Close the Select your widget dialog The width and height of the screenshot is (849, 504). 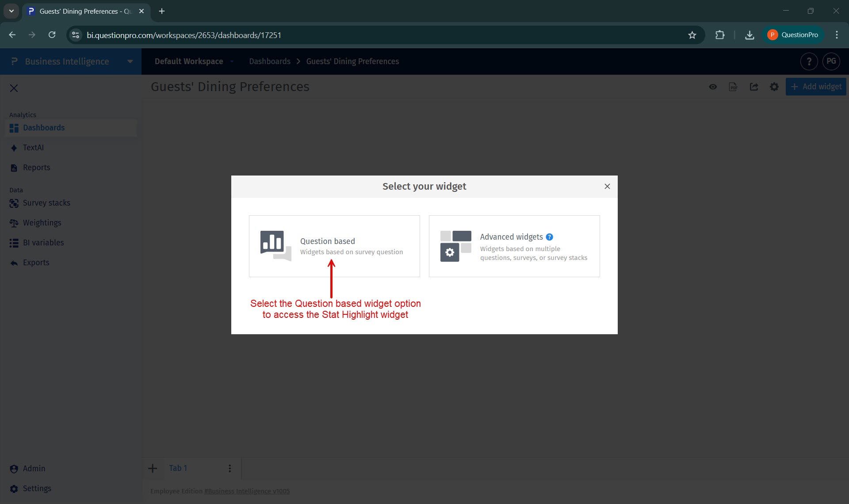[607, 186]
